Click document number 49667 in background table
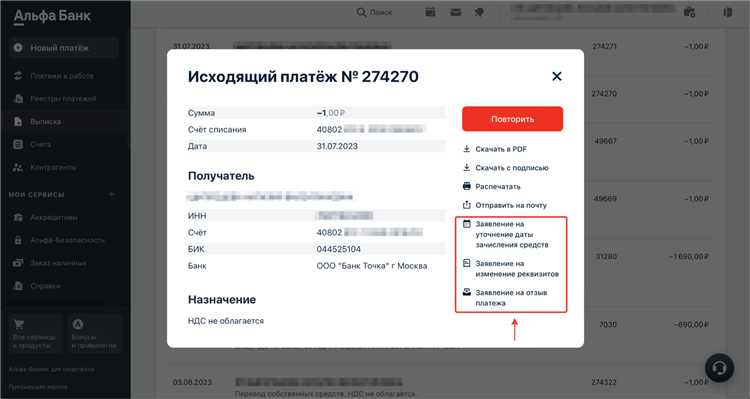Image resolution: width=750 pixels, height=399 pixels. coord(606,141)
